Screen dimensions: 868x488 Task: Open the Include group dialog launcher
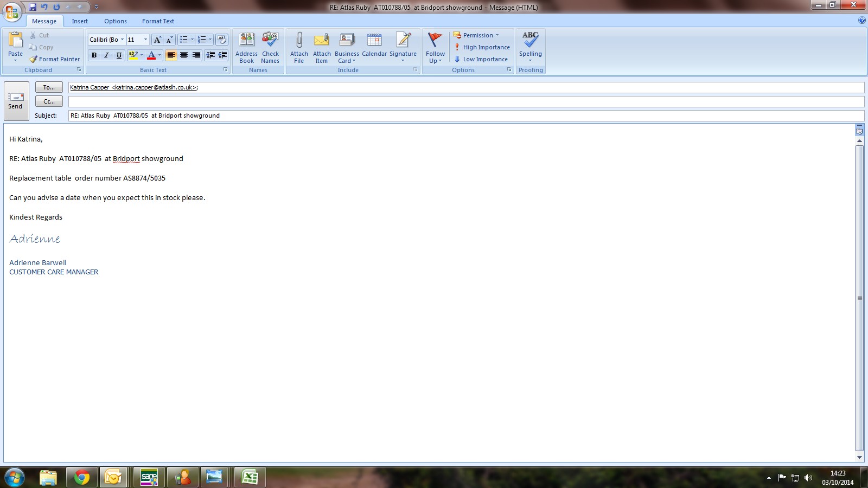416,70
